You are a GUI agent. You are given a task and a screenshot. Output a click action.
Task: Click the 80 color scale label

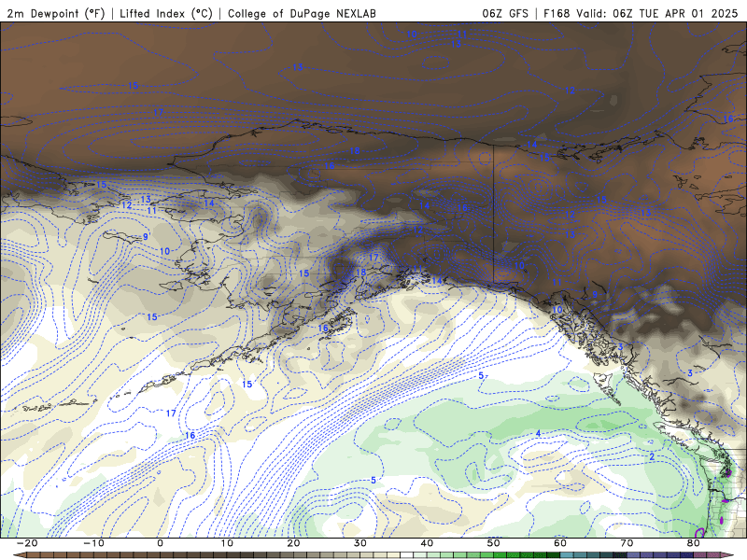pos(694,543)
